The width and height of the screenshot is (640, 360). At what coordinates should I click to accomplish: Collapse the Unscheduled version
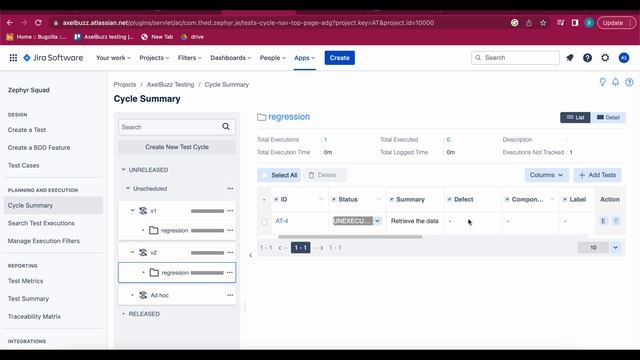128,188
